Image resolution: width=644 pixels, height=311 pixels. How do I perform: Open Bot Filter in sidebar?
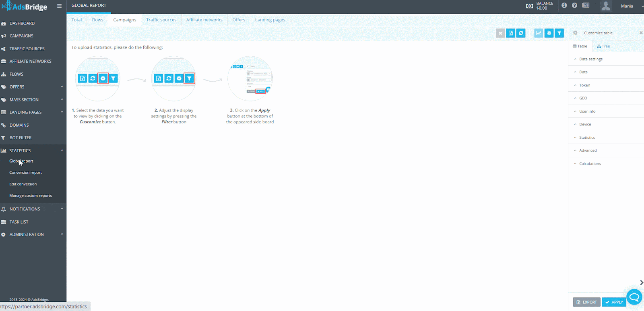pos(33,138)
